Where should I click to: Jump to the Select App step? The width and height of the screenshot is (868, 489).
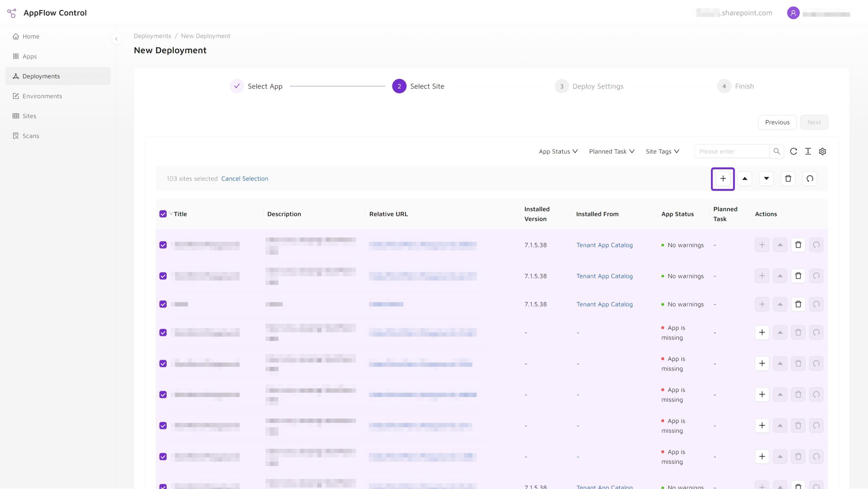point(256,86)
